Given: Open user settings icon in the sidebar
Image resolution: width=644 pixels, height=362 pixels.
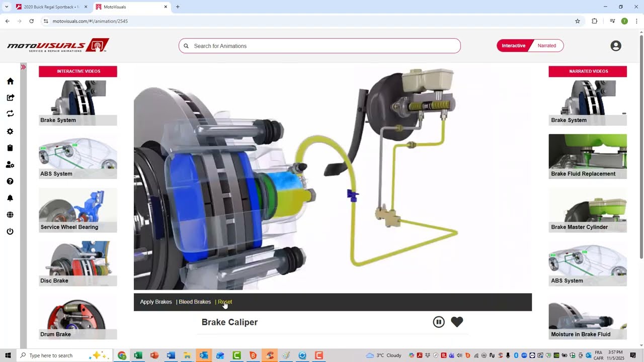Looking at the screenshot, I should [10, 164].
